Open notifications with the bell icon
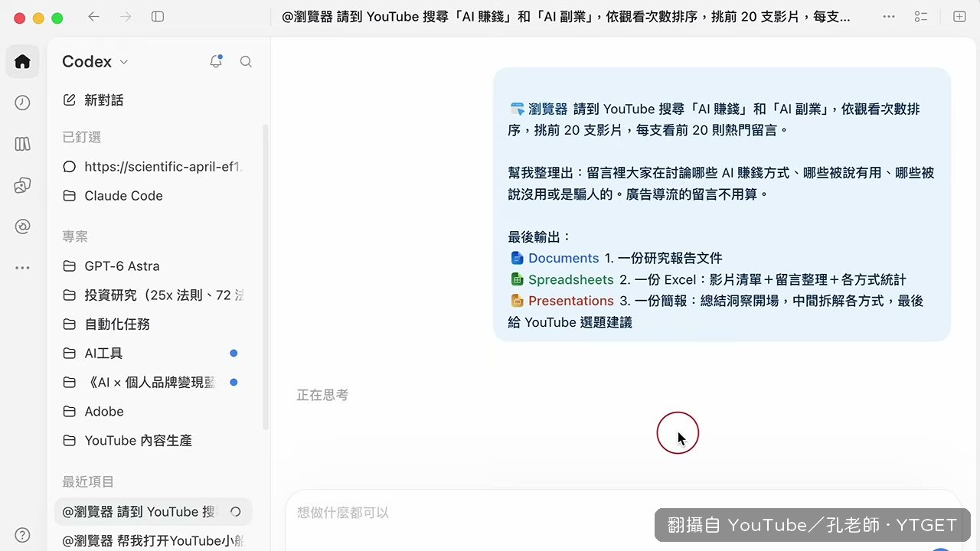The width and height of the screenshot is (980, 551). [216, 61]
